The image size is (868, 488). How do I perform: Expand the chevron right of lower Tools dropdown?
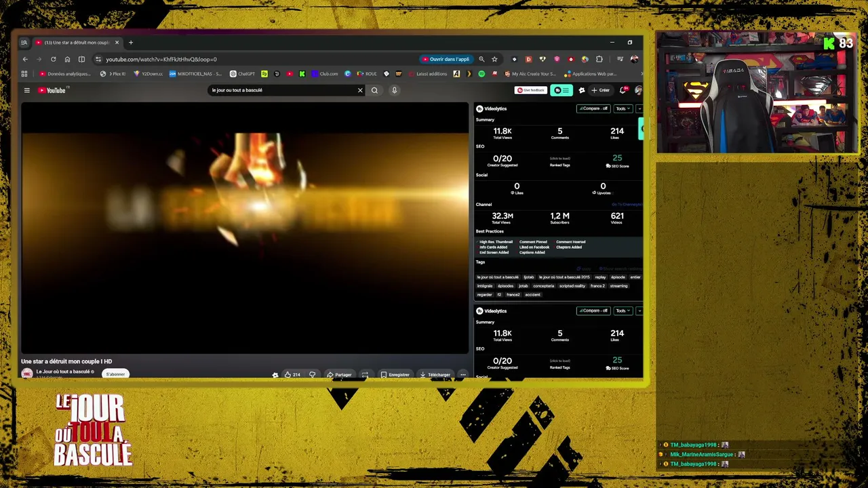pyautogui.click(x=639, y=311)
